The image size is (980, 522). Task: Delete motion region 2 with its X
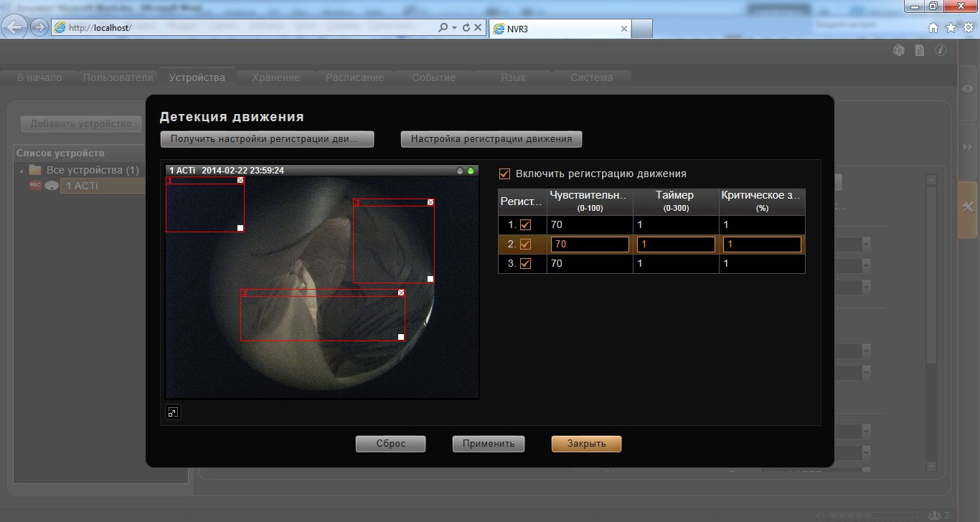tap(401, 293)
